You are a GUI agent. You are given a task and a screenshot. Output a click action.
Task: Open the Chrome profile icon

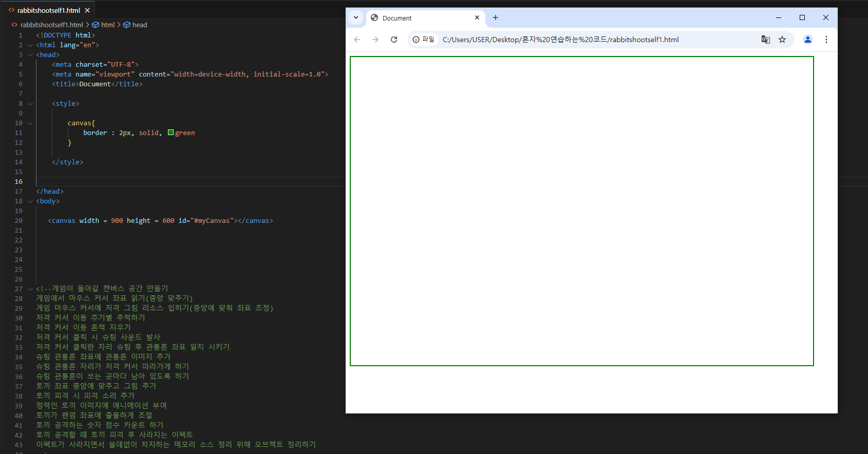(808, 40)
